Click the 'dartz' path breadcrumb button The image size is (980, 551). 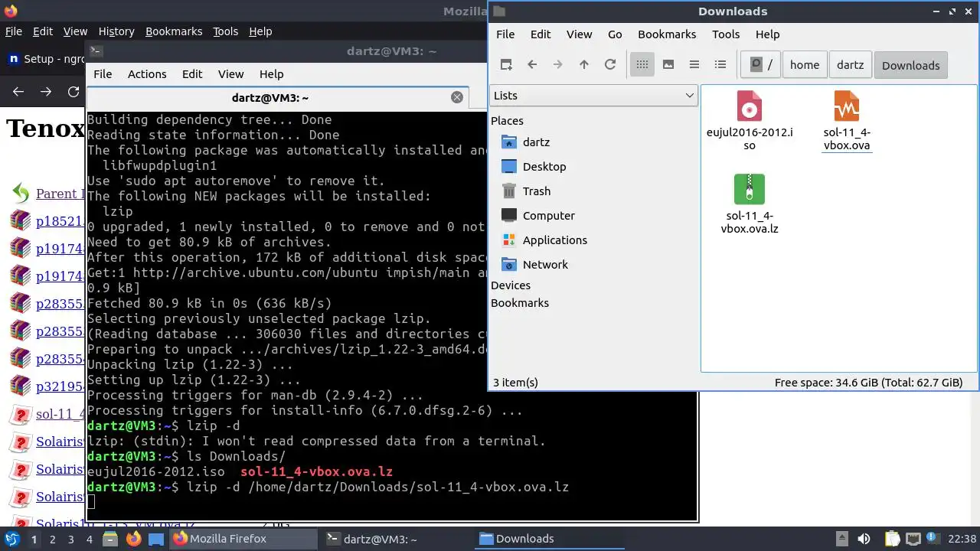(850, 65)
